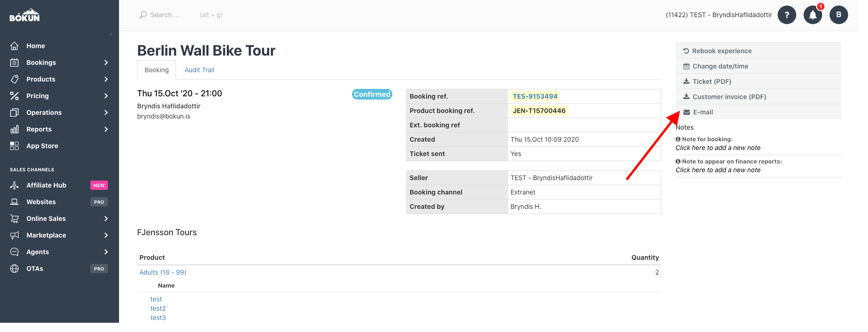Click Created by value Bryndis H.

point(526,207)
